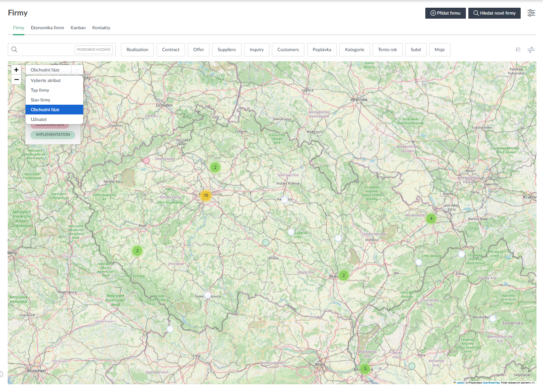Toggle the Customers quick filter
The width and height of the screenshot is (543, 392).
[x=288, y=50]
